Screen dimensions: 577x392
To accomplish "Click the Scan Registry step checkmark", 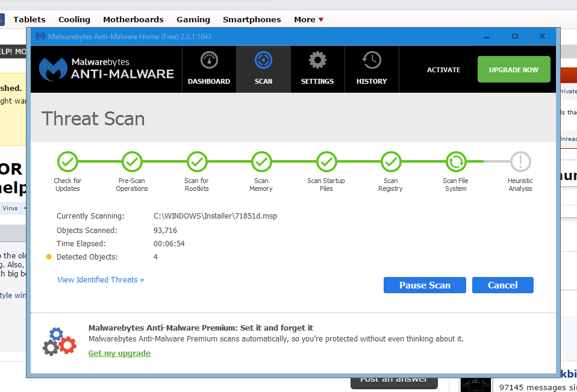I will [391, 162].
